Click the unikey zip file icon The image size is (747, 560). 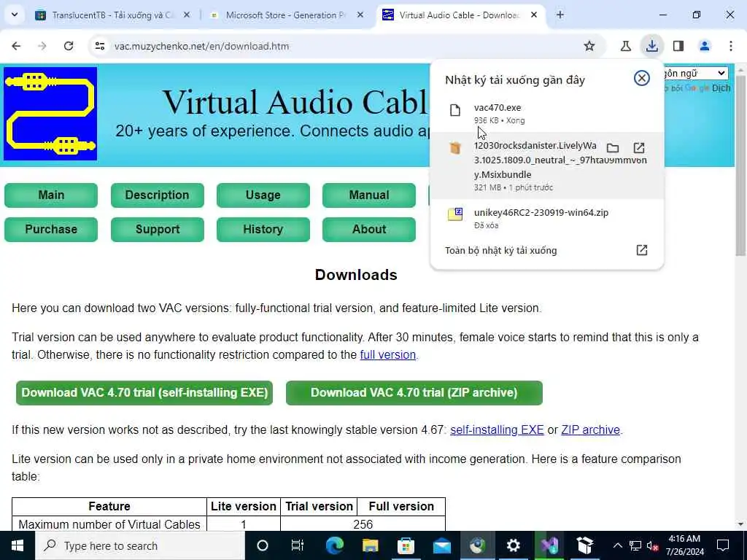click(455, 214)
